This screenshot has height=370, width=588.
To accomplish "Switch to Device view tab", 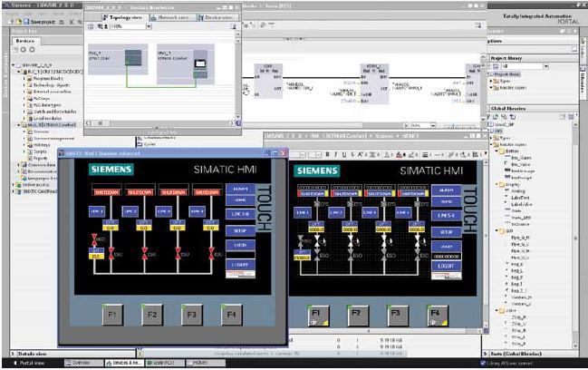I will coord(216,17).
